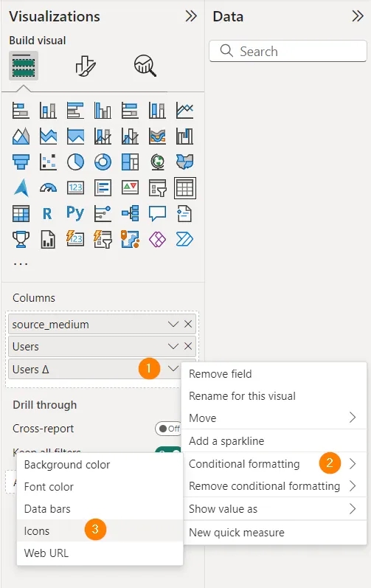Select the gauge visualization icon
This screenshot has width=371, height=588.
click(x=48, y=187)
